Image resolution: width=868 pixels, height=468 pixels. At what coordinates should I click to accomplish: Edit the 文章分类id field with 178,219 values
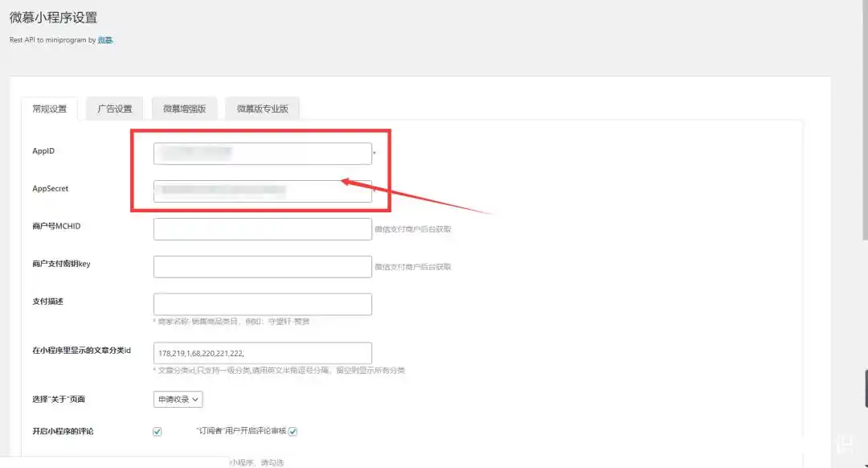click(262, 353)
